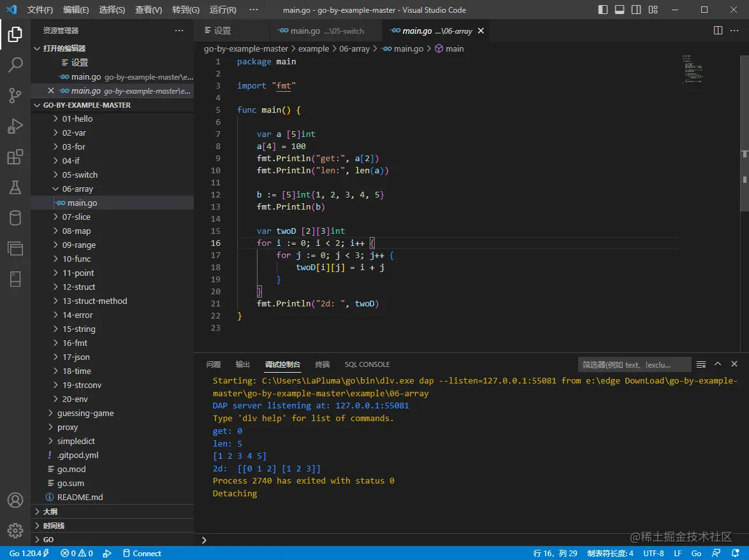Screen dimensions: 749x560
Task: Open the Search view in activity bar
Action: pyautogui.click(x=15, y=64)
